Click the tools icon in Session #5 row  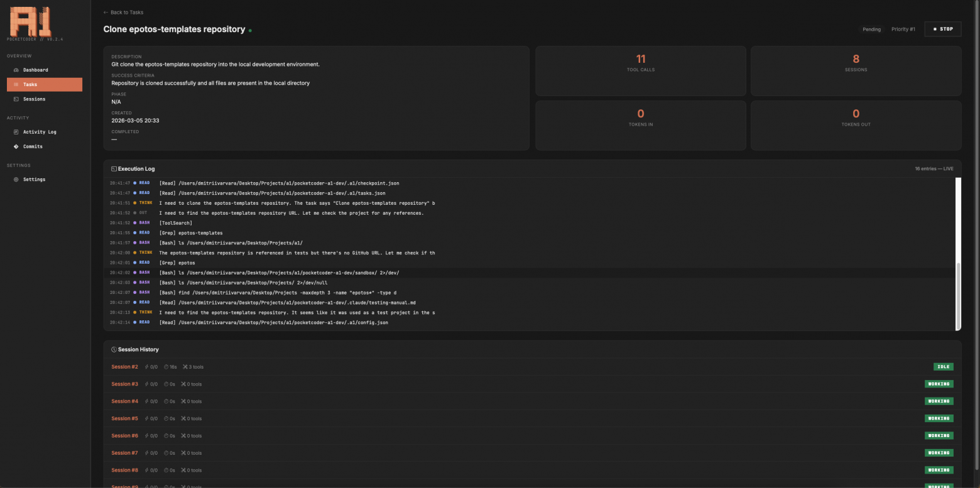point(183,418)
